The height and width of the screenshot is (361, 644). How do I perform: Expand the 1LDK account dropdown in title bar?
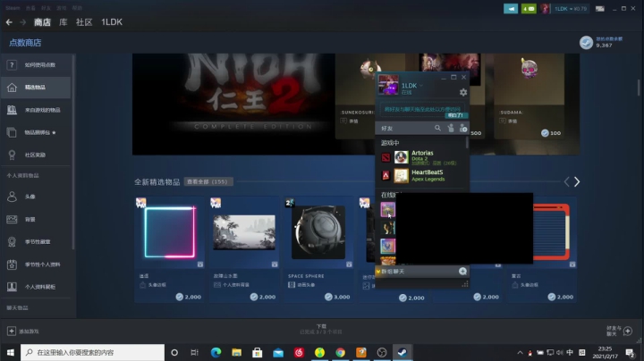pos(571,9)
